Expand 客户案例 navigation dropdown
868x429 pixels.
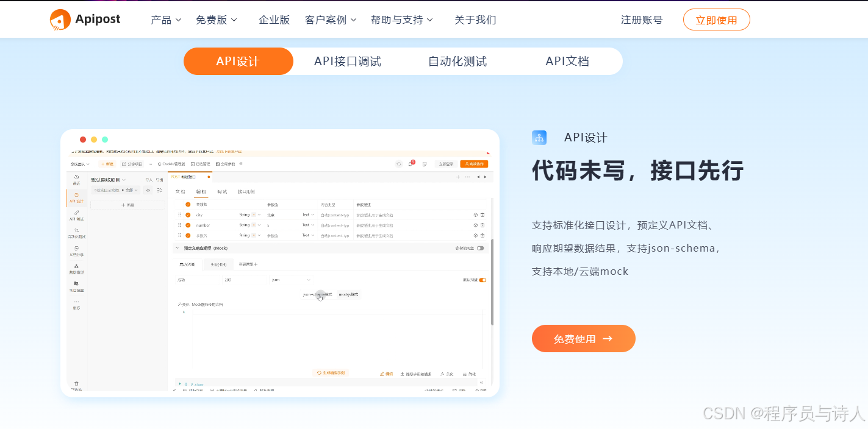tap(331, 19)
